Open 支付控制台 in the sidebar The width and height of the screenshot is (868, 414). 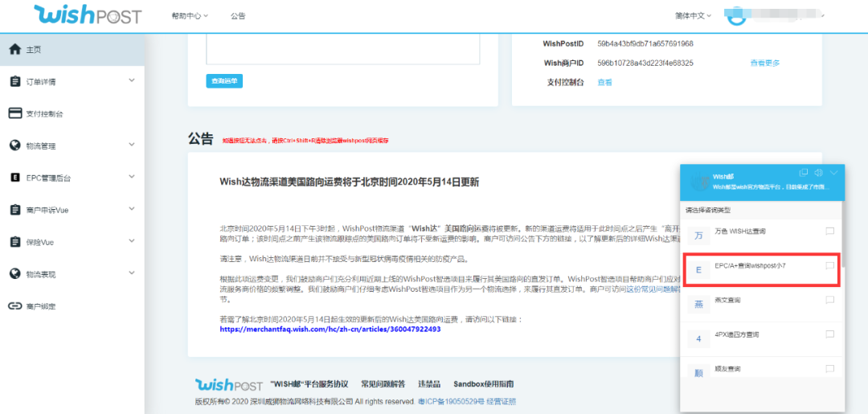72,113
